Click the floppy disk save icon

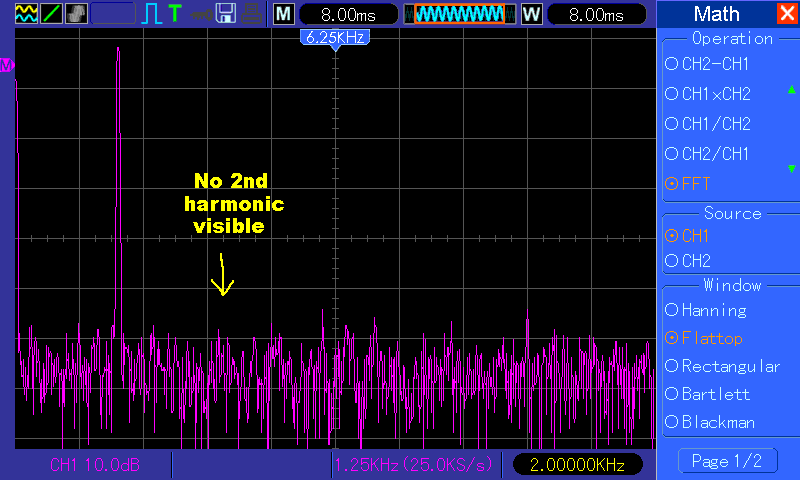226,14
